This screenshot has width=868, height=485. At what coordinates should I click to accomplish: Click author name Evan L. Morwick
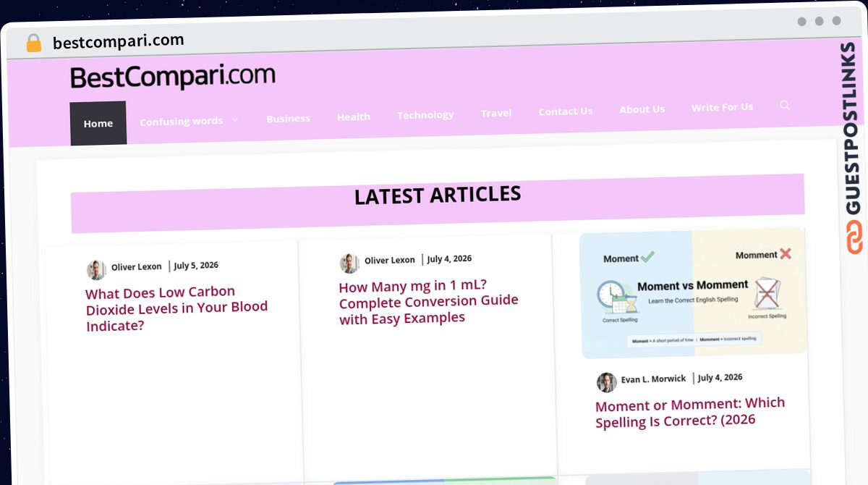tap(654, 379)
